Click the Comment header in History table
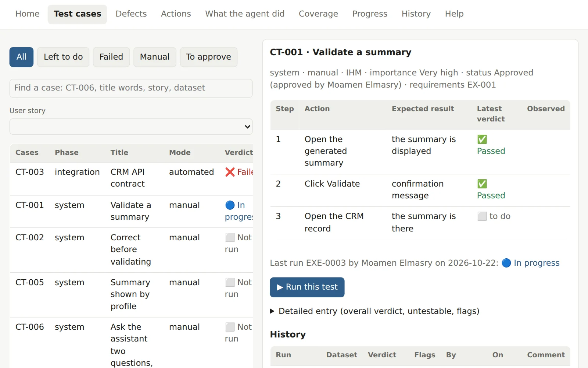Screen dimensions: 588x368 [546, 355]
